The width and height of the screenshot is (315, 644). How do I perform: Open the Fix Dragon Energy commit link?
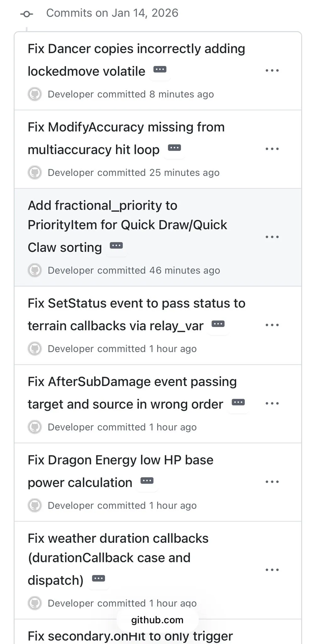tap(120, 460)
